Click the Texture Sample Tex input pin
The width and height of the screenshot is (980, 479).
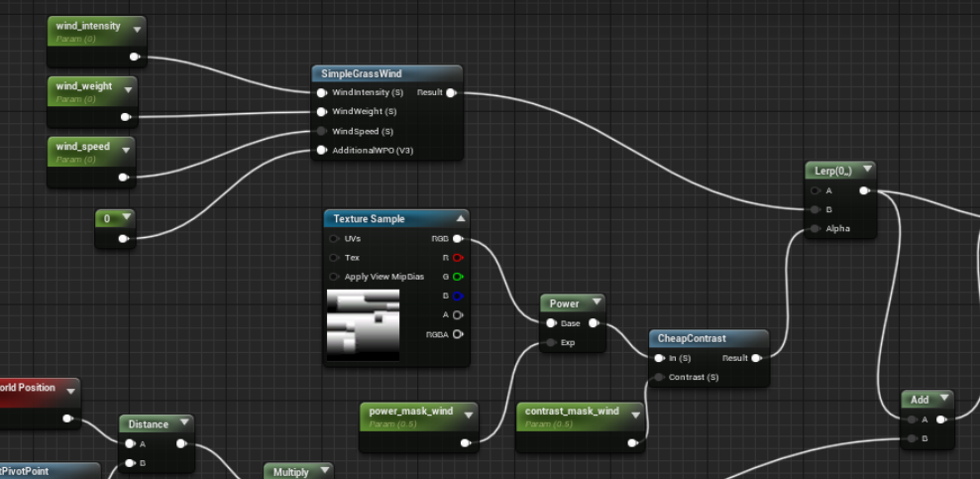coord(334,258)
